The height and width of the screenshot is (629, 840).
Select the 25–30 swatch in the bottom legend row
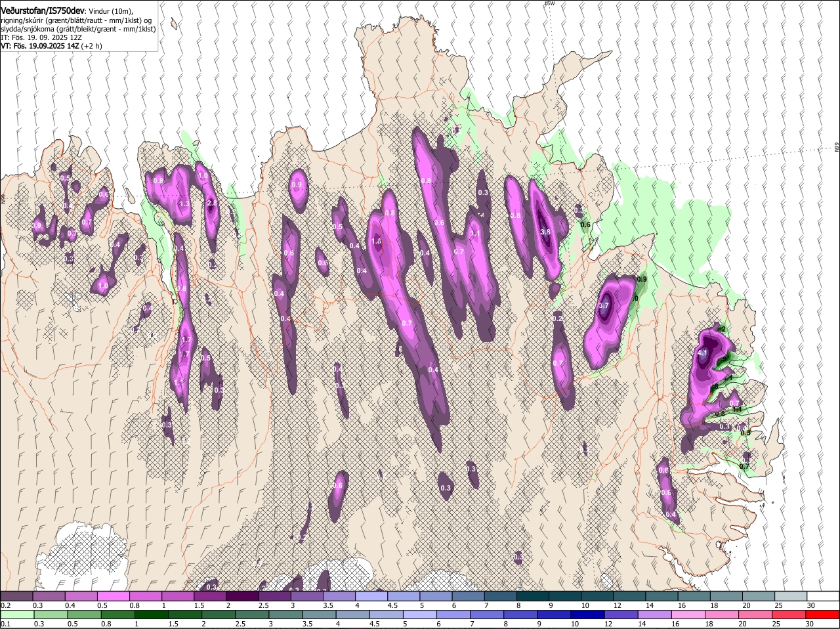point(789,615)
